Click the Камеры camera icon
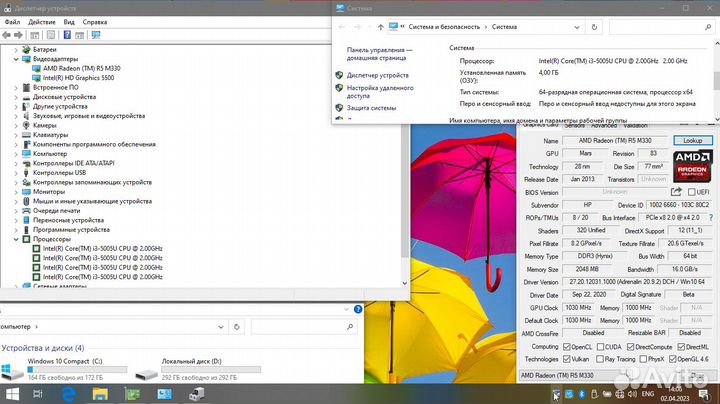 click(26, 125)
